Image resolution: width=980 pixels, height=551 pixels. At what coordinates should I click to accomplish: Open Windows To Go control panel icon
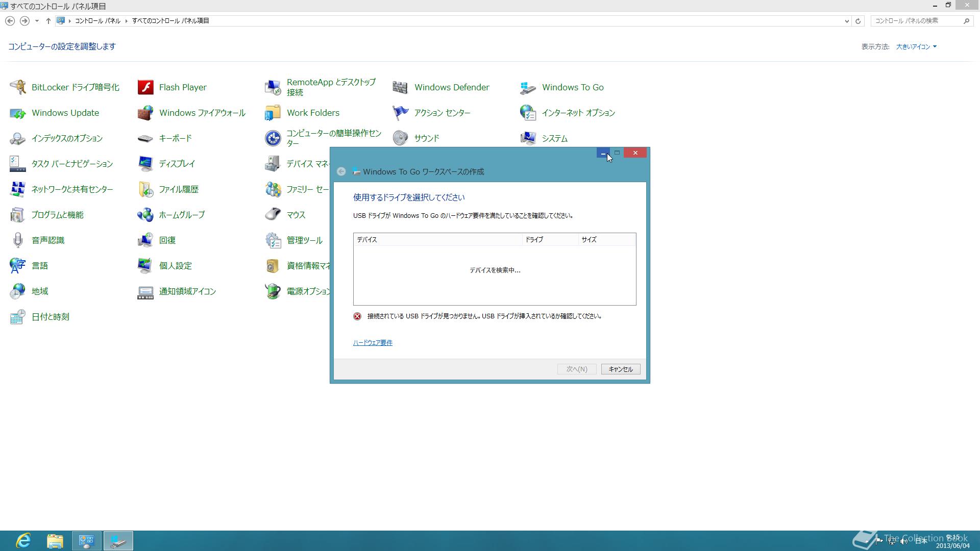coord(528,87)
